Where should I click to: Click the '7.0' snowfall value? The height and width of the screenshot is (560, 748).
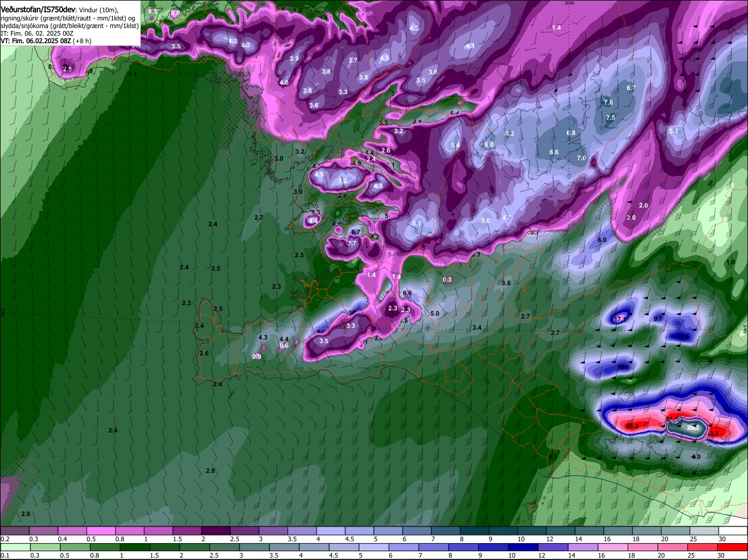(x=581, y=158)
